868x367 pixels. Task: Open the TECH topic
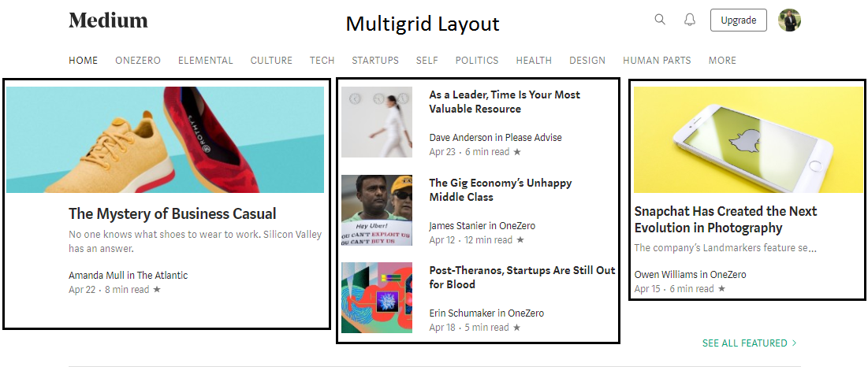[x=322, y=60]
